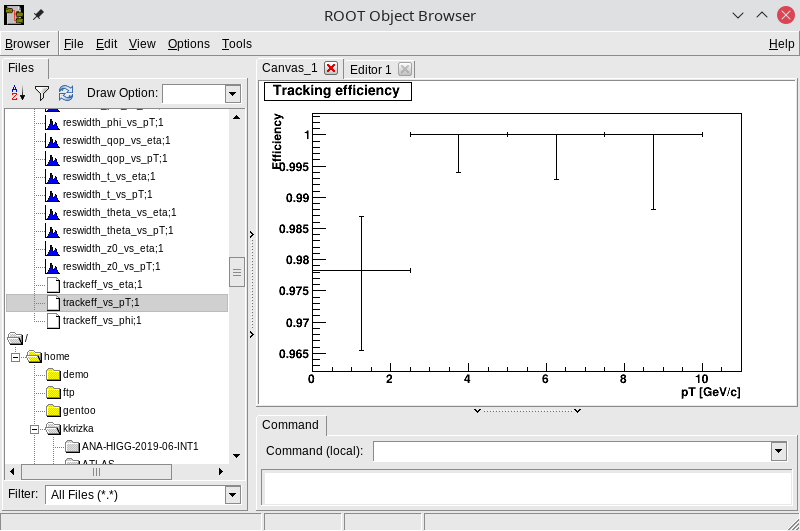Click the alphabetical sort icon in Files toolbar

tap(17, 93)
